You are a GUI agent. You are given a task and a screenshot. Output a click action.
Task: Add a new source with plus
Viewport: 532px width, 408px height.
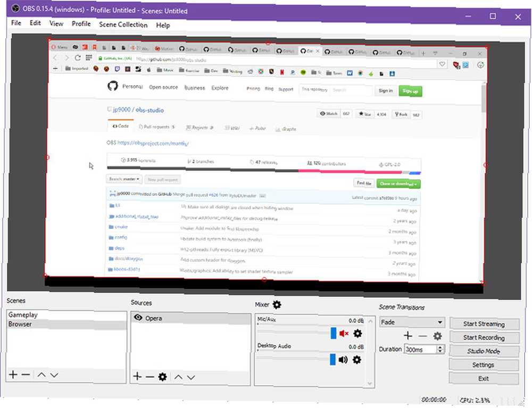click(137, 376)
